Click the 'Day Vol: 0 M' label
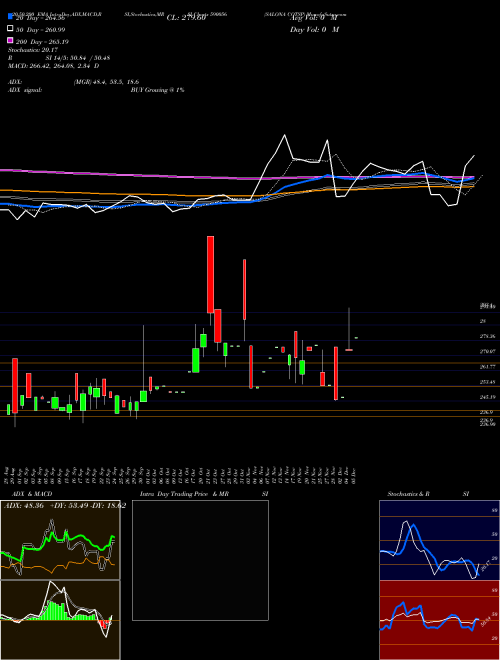This screenshot has height=660, width=500. point(315,30)
